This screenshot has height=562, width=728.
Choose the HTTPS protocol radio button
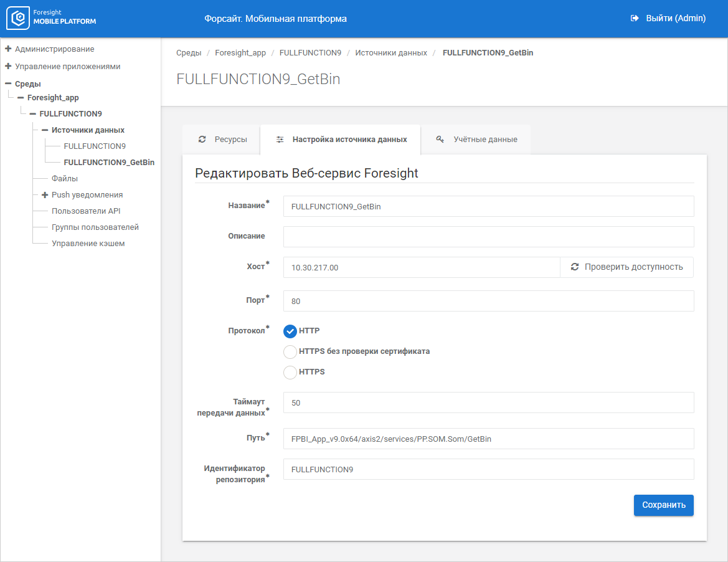290,373
